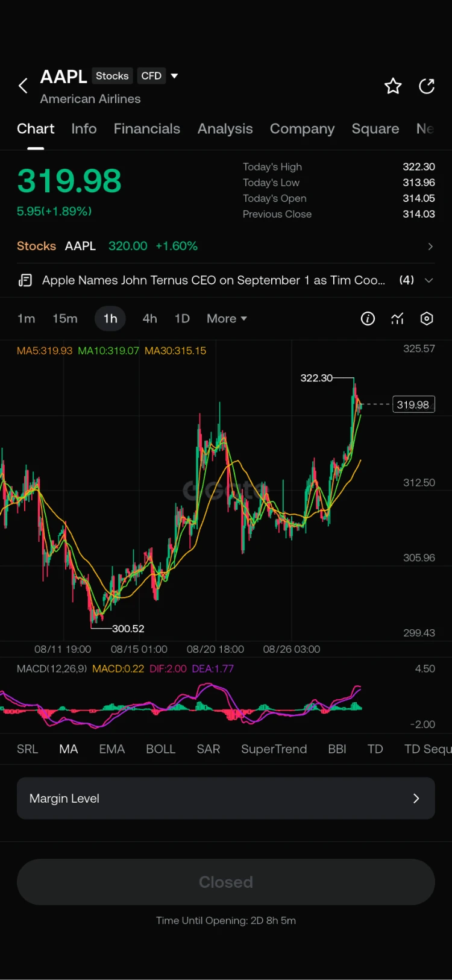Select the 1h timeframe

[x=110, y=319]
